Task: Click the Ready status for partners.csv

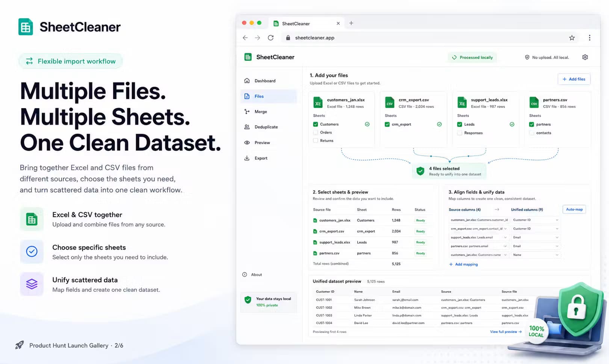Action: 420,253
